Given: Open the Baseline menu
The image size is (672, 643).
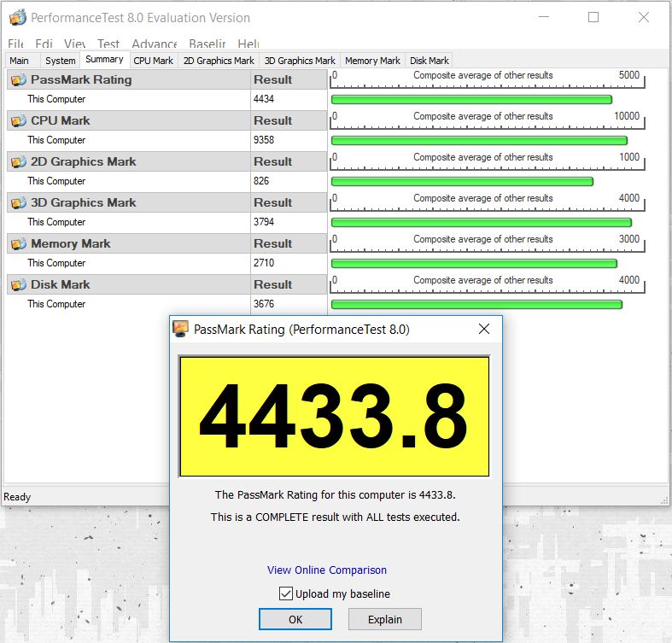Looking at the screenshot, I should 207,44.
